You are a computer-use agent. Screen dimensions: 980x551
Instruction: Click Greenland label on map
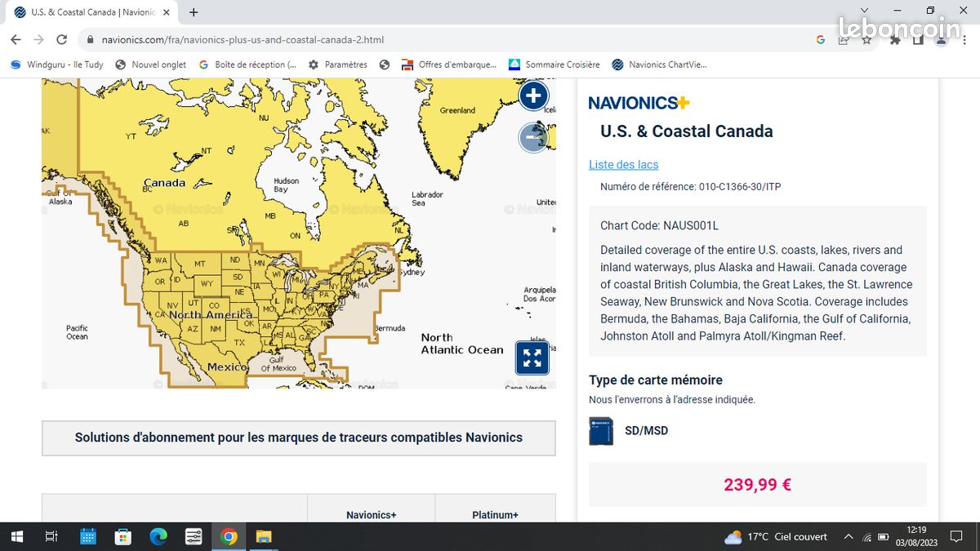coord(457,110)
